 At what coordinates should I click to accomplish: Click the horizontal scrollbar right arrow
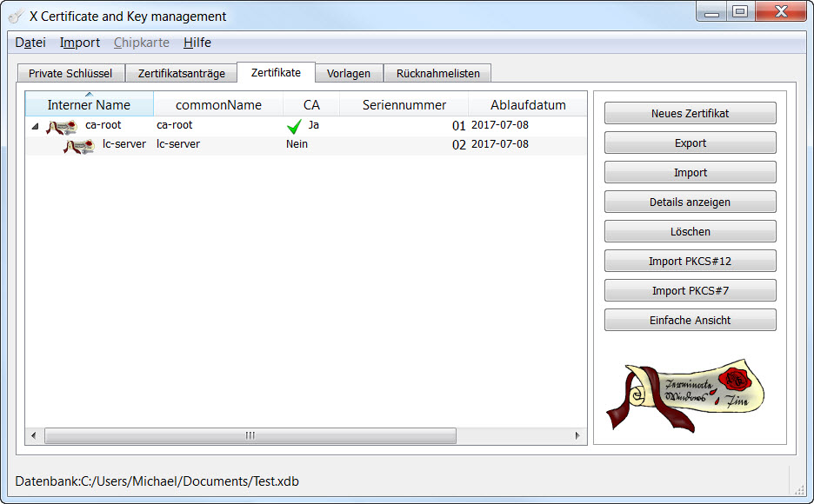click(x=577, y=435)
